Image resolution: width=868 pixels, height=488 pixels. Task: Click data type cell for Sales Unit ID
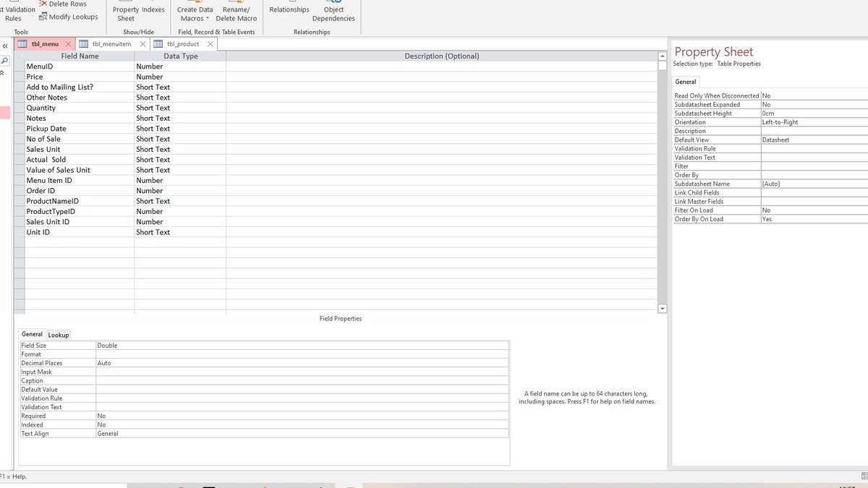point(180,222)
